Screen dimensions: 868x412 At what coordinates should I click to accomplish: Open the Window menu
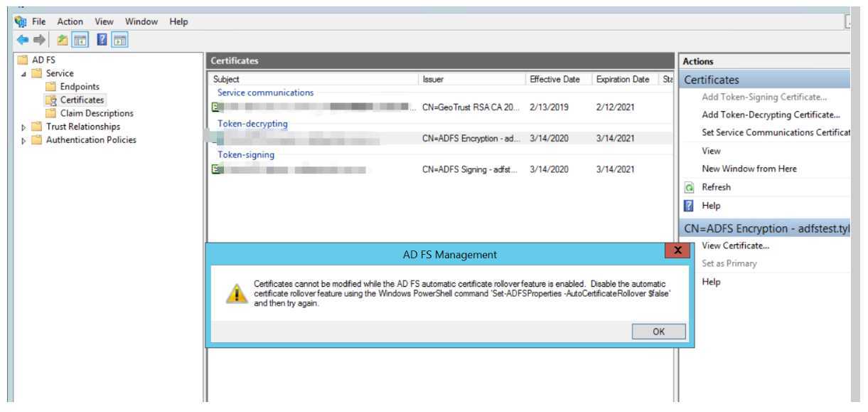pyautogui.click(x=141, y=21)
